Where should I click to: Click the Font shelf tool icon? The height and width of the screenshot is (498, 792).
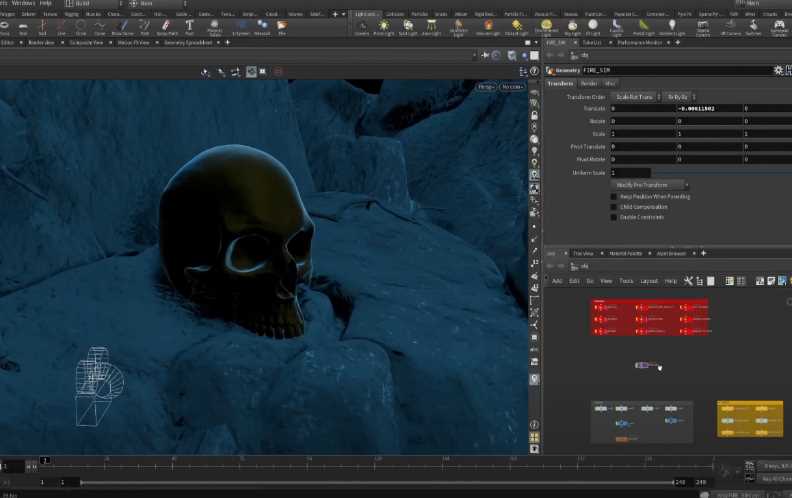(190, 26)
